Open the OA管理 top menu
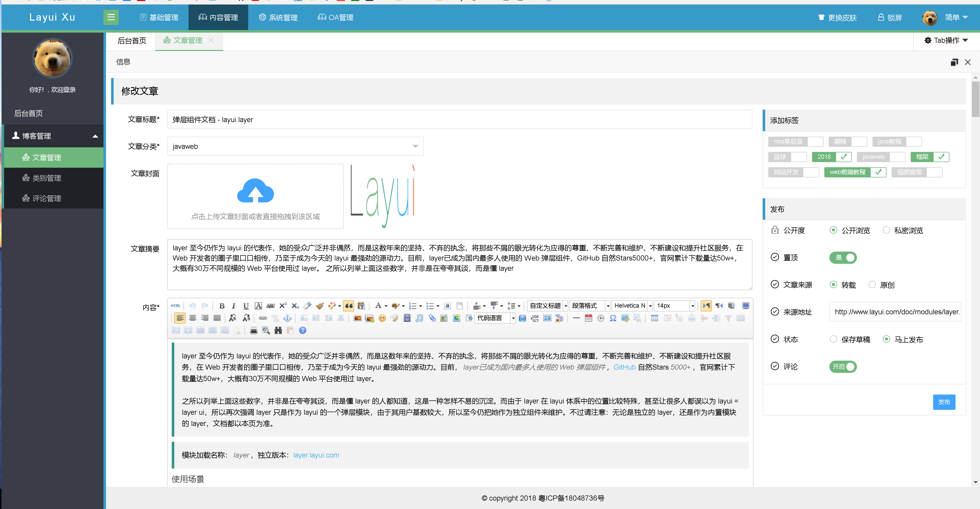 click(x=336, y=18)
